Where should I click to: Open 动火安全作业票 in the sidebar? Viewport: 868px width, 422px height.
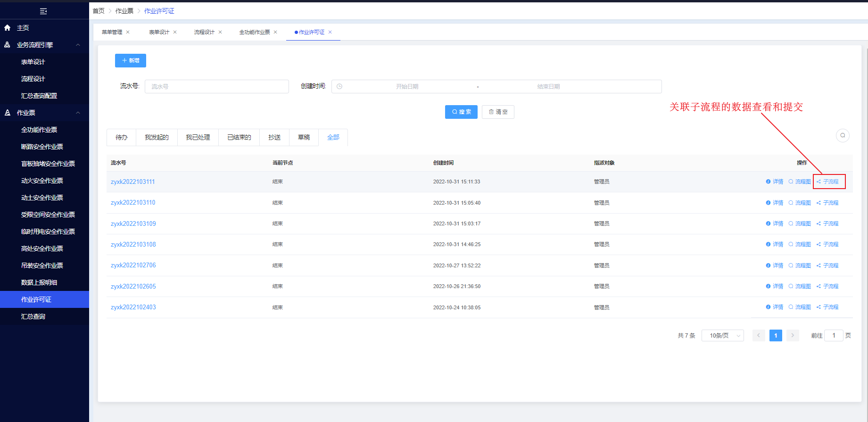coord(44,181)
